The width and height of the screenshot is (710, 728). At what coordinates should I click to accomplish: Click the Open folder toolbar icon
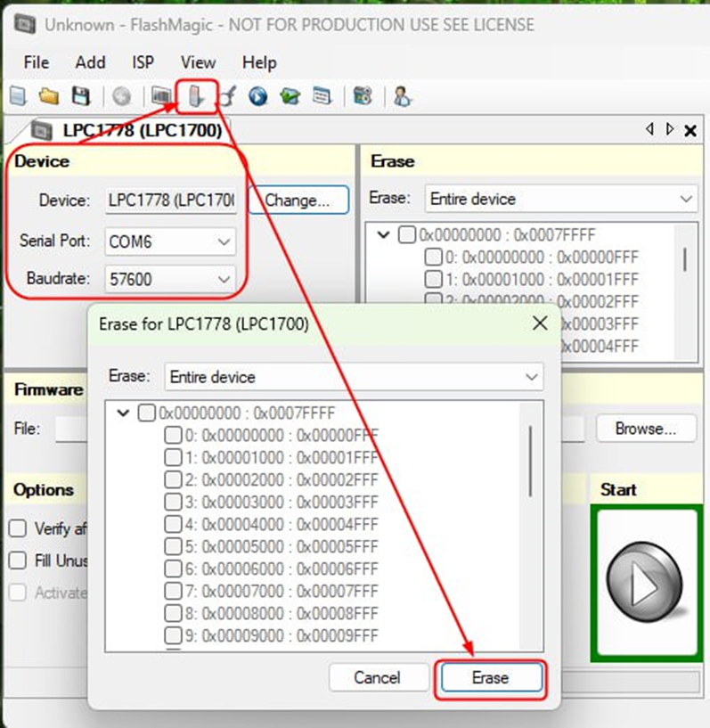point(49,96)
